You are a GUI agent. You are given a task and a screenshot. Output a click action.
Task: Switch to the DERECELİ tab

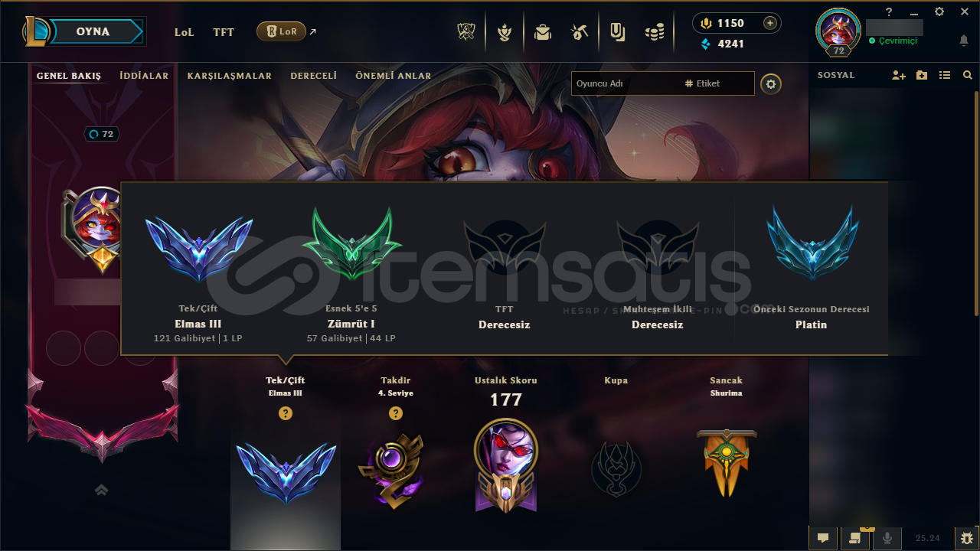coord(314,76)
